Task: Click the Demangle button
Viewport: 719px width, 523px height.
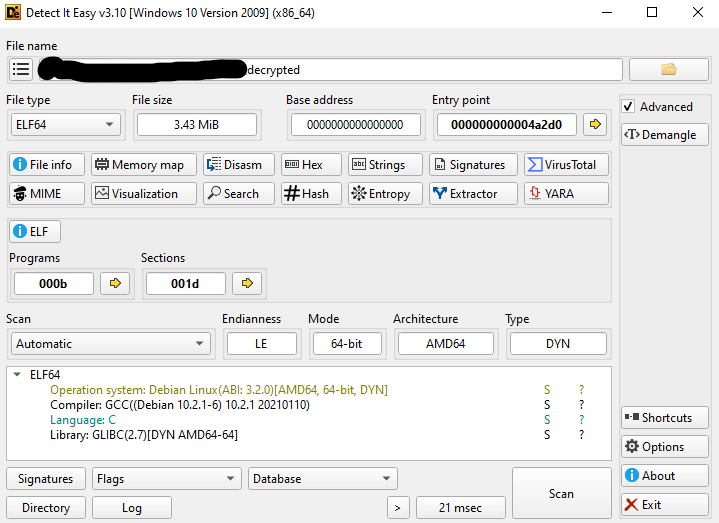Action: click(x=664, y=135)
